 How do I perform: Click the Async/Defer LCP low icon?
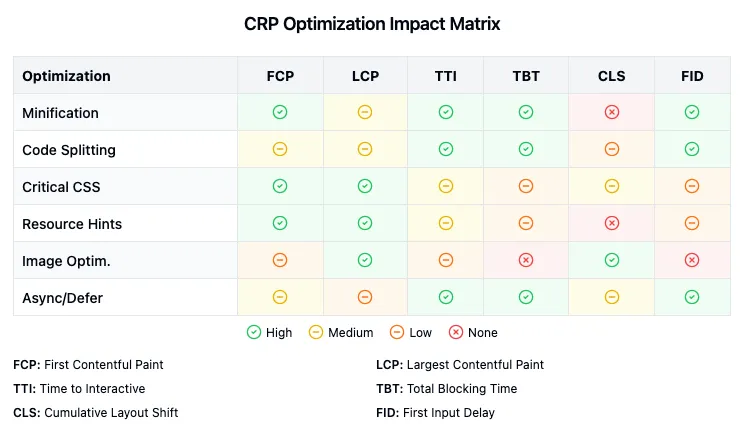(365, 297)
